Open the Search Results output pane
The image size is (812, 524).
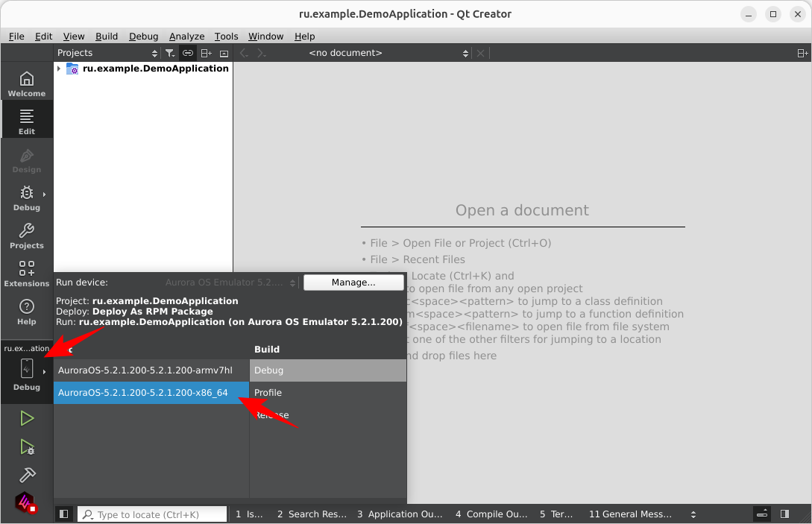[x=312, y=514]
